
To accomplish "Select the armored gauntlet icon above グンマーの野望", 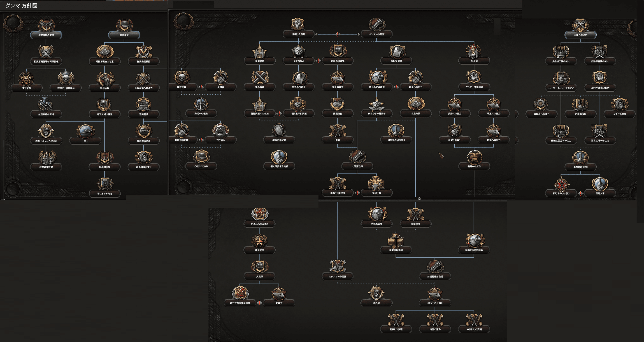I will pyautogui.click(x=377, y=24).
